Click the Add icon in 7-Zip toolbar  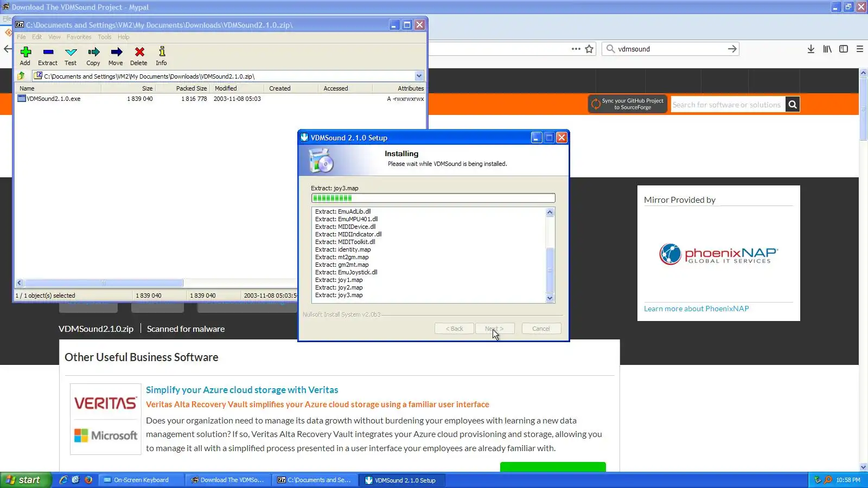25,52
